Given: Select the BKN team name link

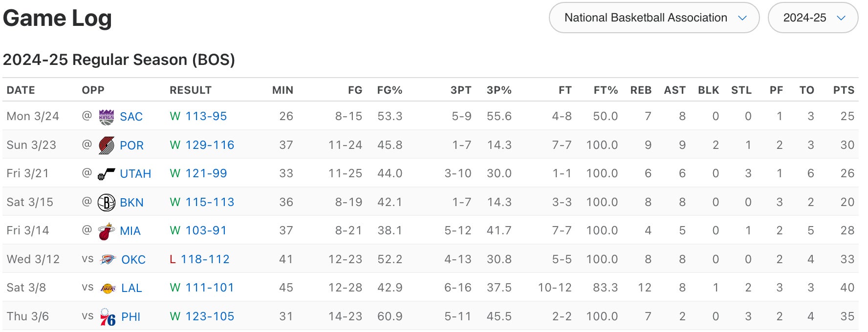Looking at the screenshot, I should coord(131,202).
